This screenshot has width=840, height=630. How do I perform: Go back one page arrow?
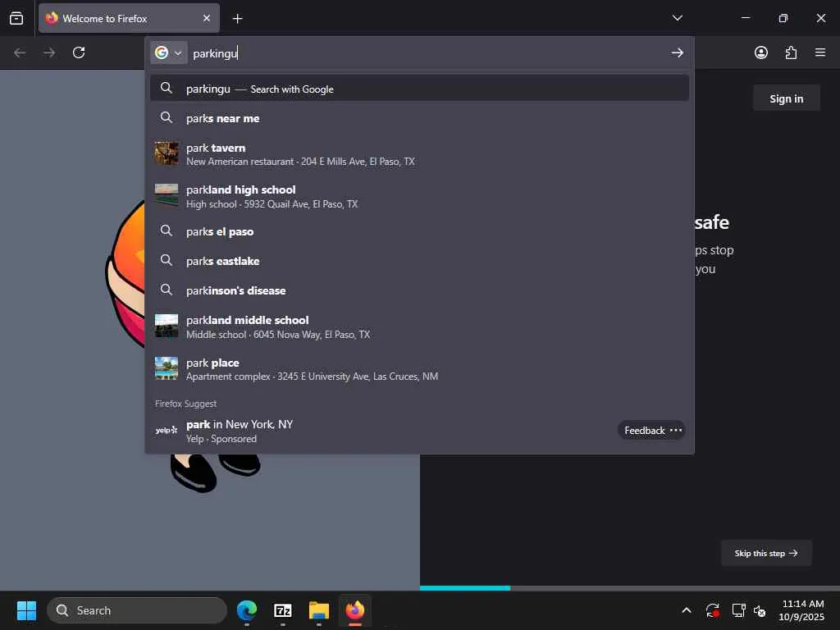20,52
